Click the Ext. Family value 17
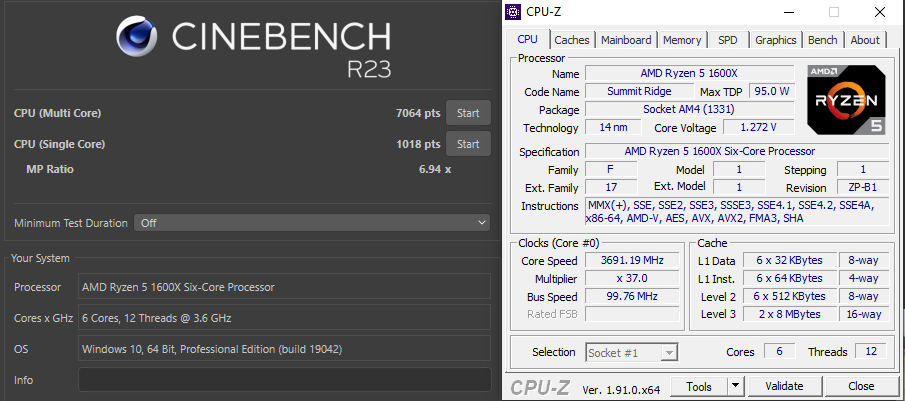The height and width of the screenshot is (401, 905). pyautogui.click(x=611, y=188)
